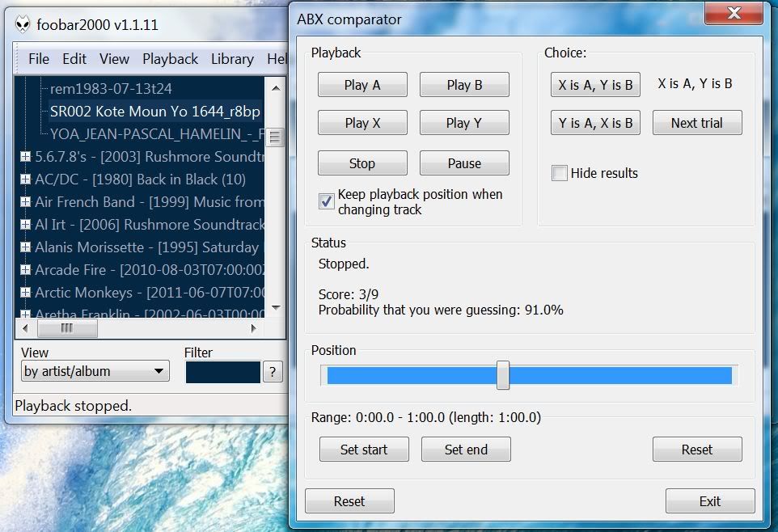Screen dimensions: 778x532
Task: Open the partially hidden Help menu
Action: click(277, 58)
